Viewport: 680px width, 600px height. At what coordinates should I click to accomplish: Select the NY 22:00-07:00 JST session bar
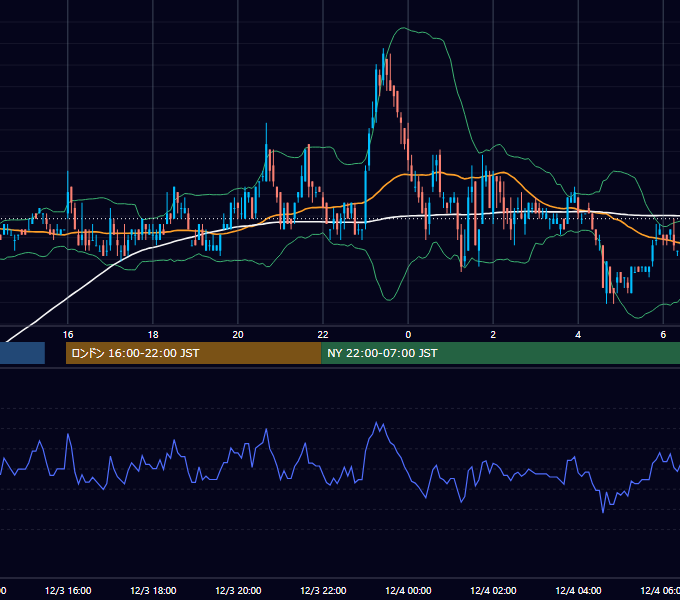click(500, 353)
